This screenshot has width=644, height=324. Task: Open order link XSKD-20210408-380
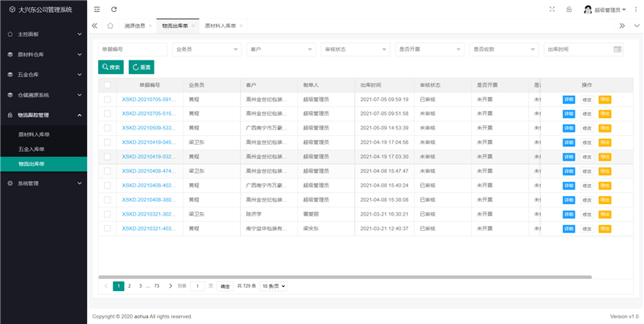click(149, 199)
